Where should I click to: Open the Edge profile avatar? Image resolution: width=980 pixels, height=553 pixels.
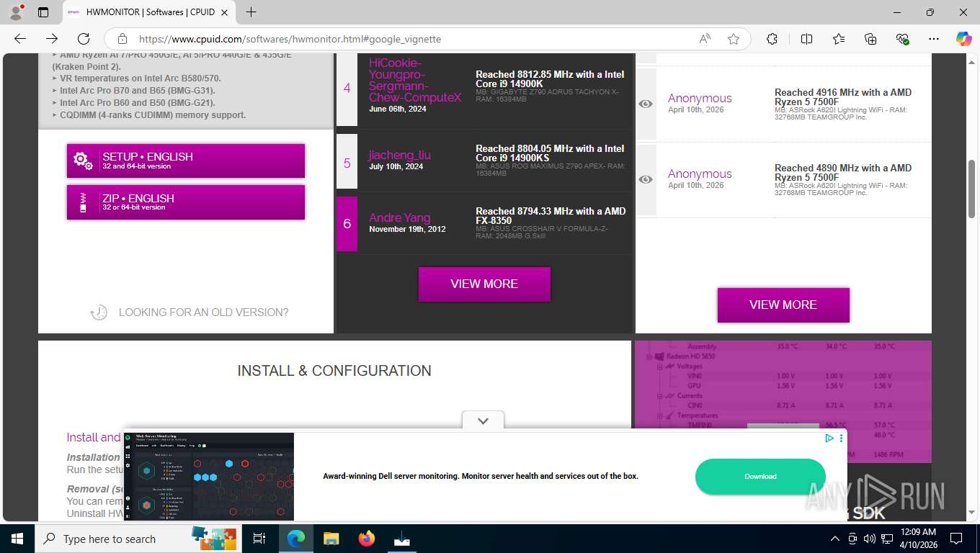pos(16,12)
